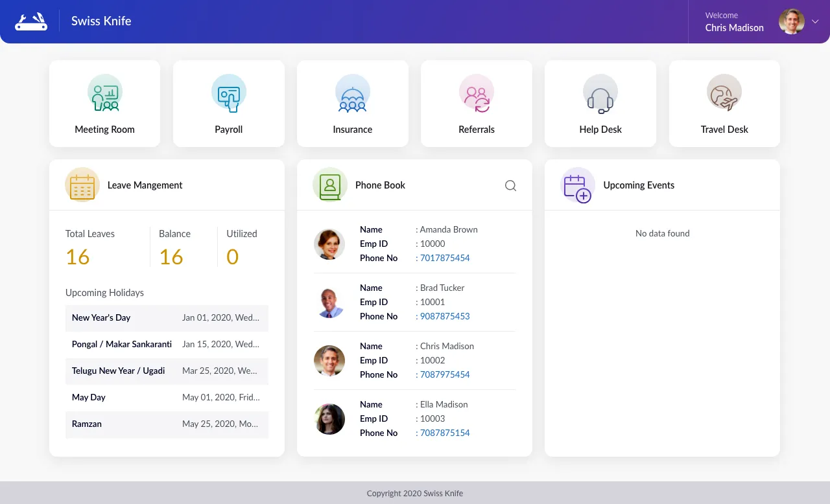Viewport: 830px width, 504px height.
Task: Launch the Travel Desk globe icon
Action: (x=724, y=94)
